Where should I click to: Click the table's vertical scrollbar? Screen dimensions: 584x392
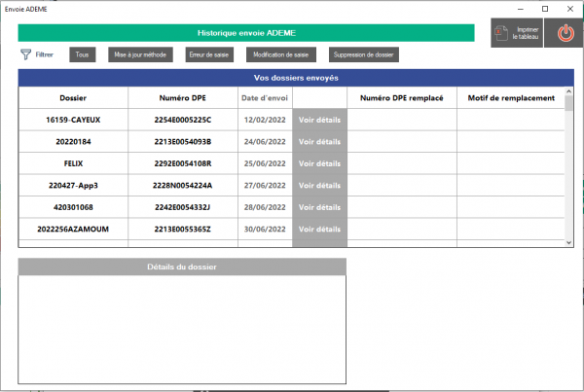point(569,165)
